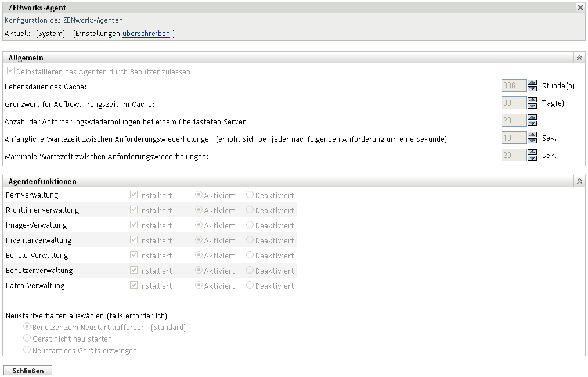Choose Gerät nicht neu starten option
Viewport: 588px width, 377px height.
click(26, 339)
